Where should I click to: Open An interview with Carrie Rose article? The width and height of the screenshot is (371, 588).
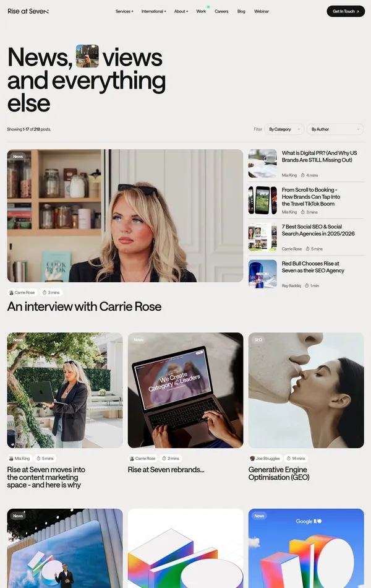(84, 307)
